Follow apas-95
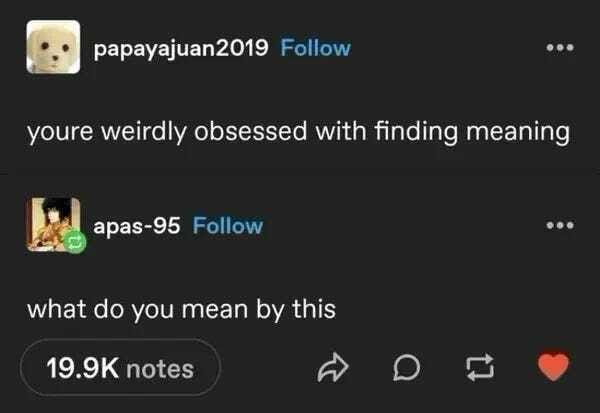This screenshot has width=600, height=413. point(228,225)
